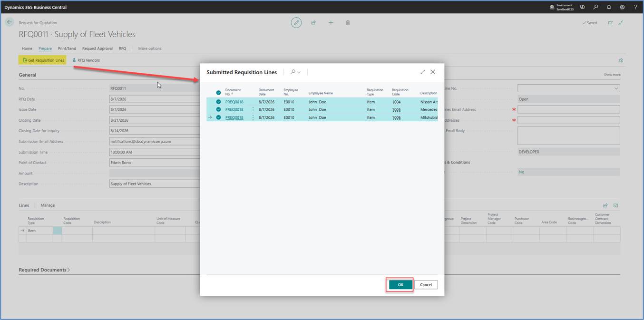Viewport: 644px width, 320px height.
Task: Open row menu for requisition code 1006
Action: (253, 117)
